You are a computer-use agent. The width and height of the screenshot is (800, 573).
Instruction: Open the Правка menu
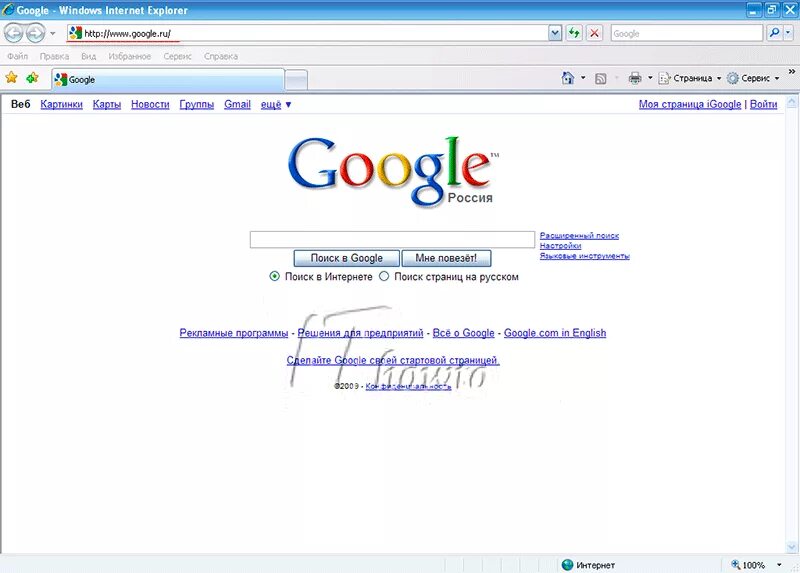(x=55, y=56)
